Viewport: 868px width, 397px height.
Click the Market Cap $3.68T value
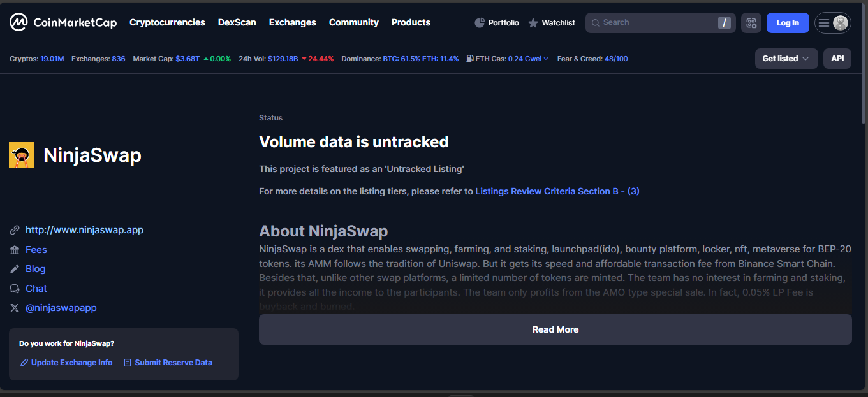pos(188,59)
